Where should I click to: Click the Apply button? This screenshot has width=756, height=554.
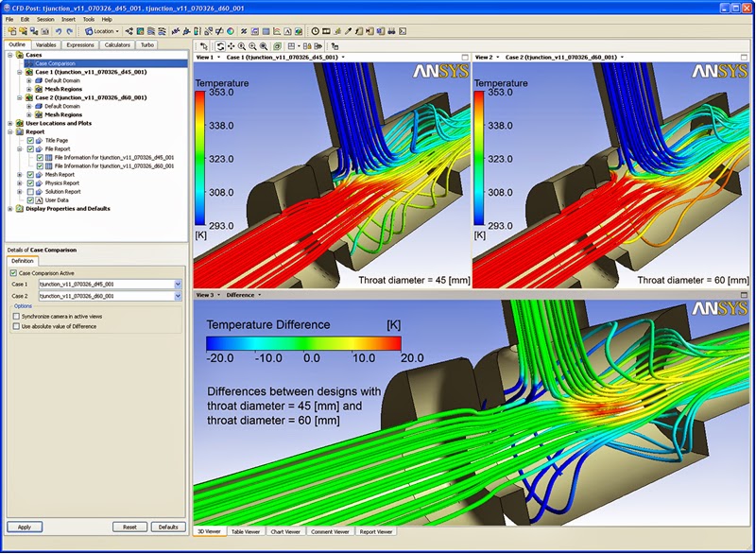coord(25,527)
